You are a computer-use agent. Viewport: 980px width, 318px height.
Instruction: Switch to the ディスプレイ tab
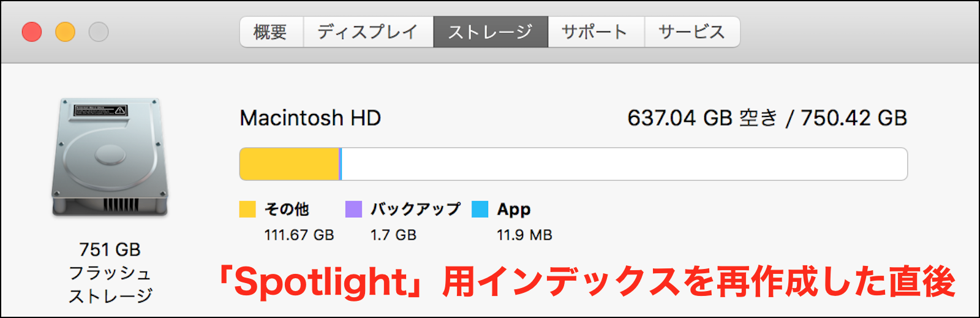(367, 32)
